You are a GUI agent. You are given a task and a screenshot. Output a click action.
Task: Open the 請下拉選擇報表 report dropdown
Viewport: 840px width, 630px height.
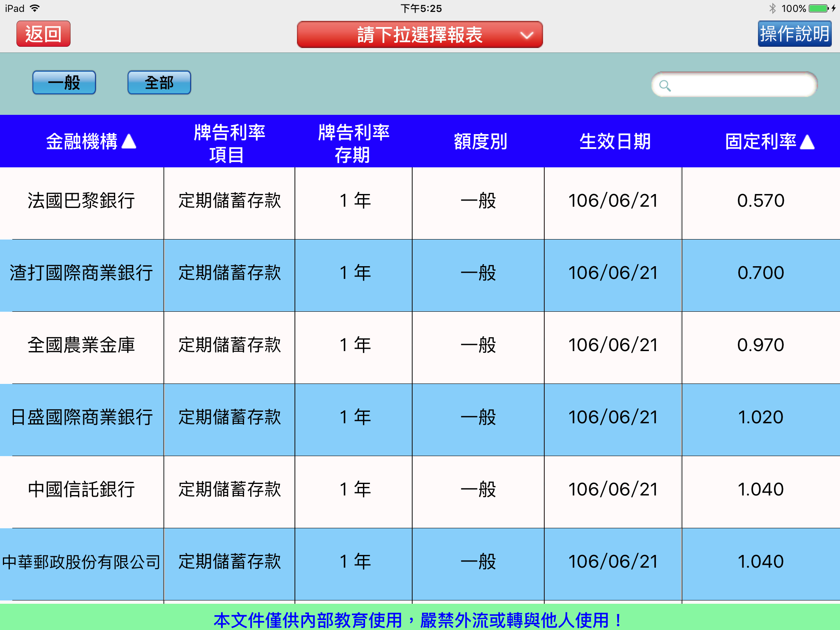click(x=420, y=34)
